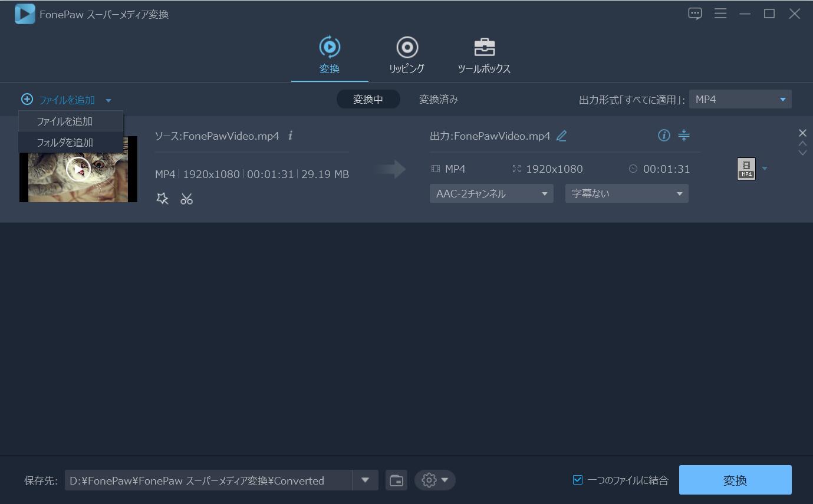813x504 pixels.
Task: Click the compress video icon beside info
Action: [684, 136]
